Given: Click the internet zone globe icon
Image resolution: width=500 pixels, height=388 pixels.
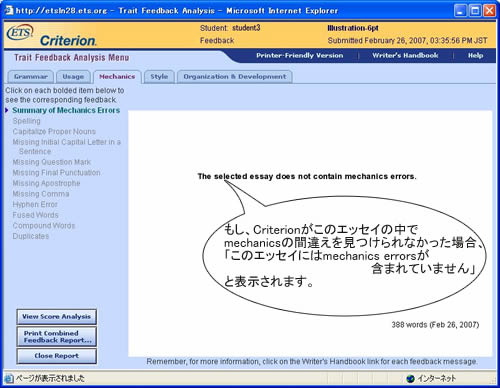Looking at the screenshot, I should coord(410,378).
